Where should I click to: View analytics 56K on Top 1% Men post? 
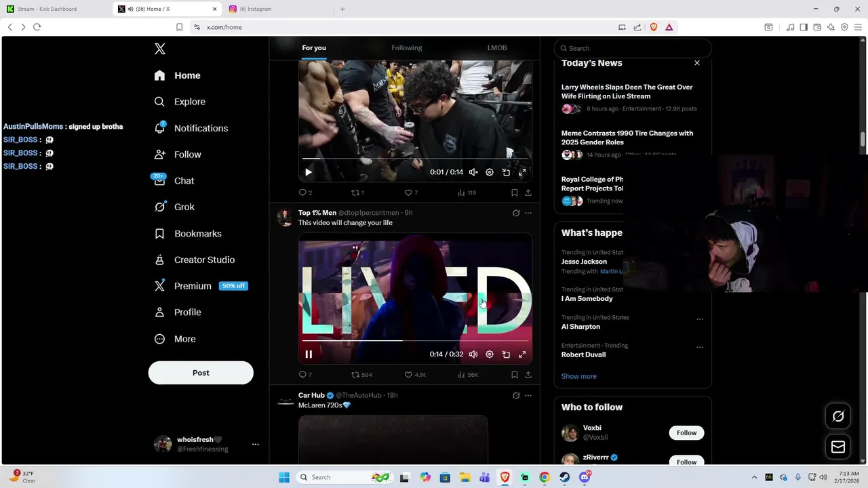pyautogui.click(x=468, y=375)
